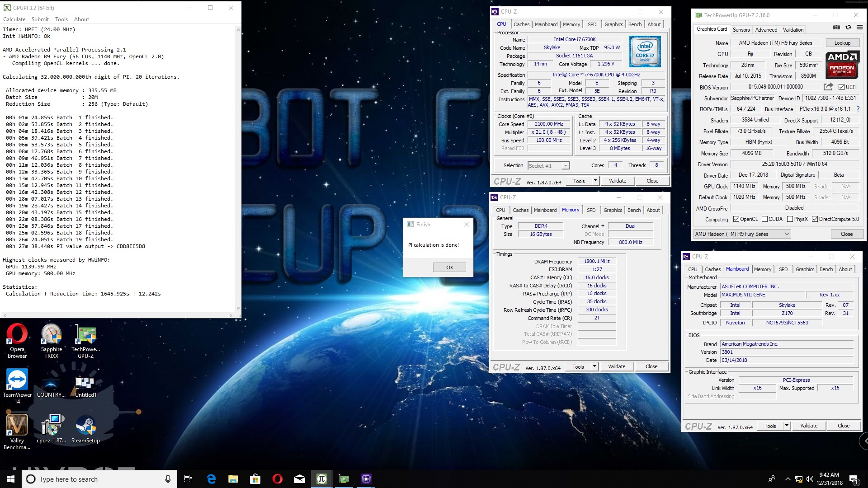868x488 pixels.
Task: Switch to GPU-Z green taskbar icon
Action: click(x=344, y=479)
